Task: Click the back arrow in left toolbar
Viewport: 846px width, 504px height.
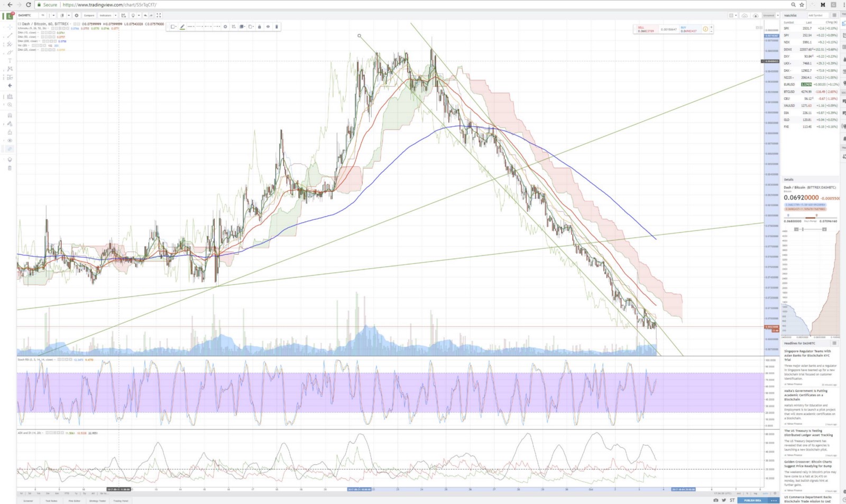Action: pyautogui.click(x=10, y=86)
